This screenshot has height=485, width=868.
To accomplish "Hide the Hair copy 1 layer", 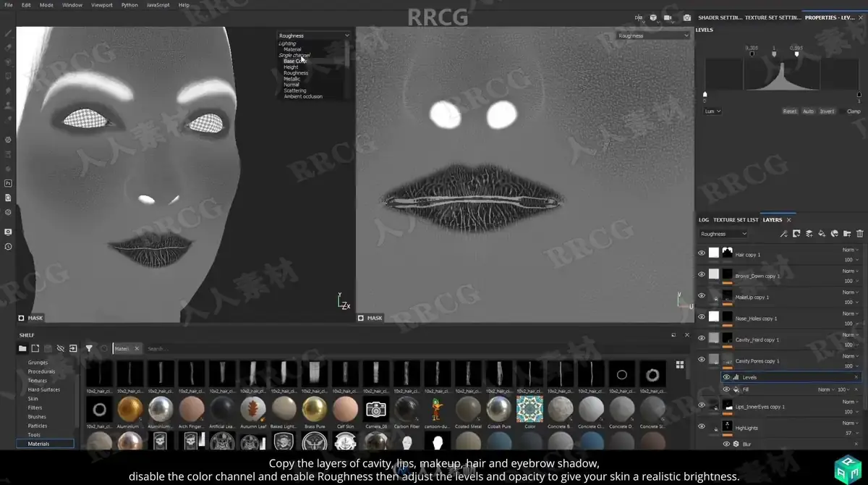I will pyautogui.click(x=702, y=253).
